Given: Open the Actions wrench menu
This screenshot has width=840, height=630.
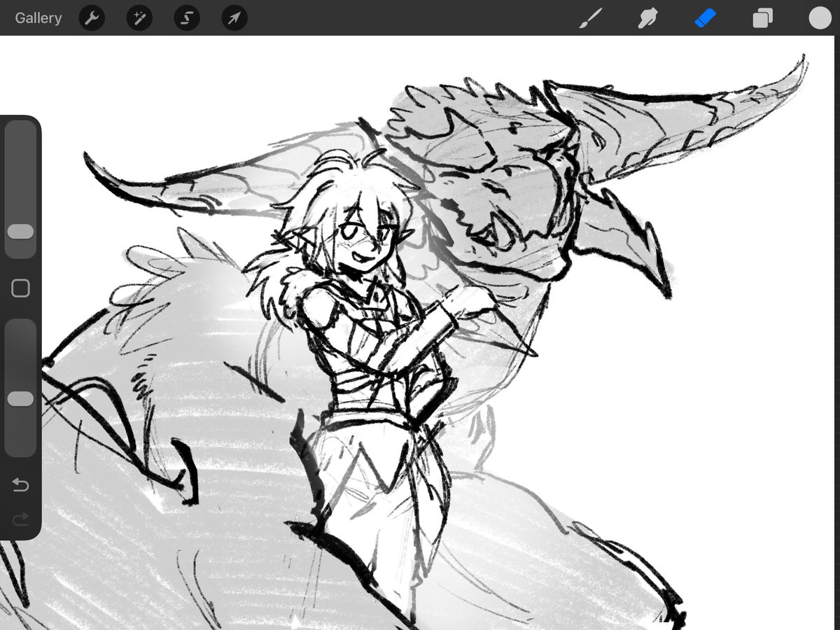Looking at the screenshot, I should coord(92,18).
